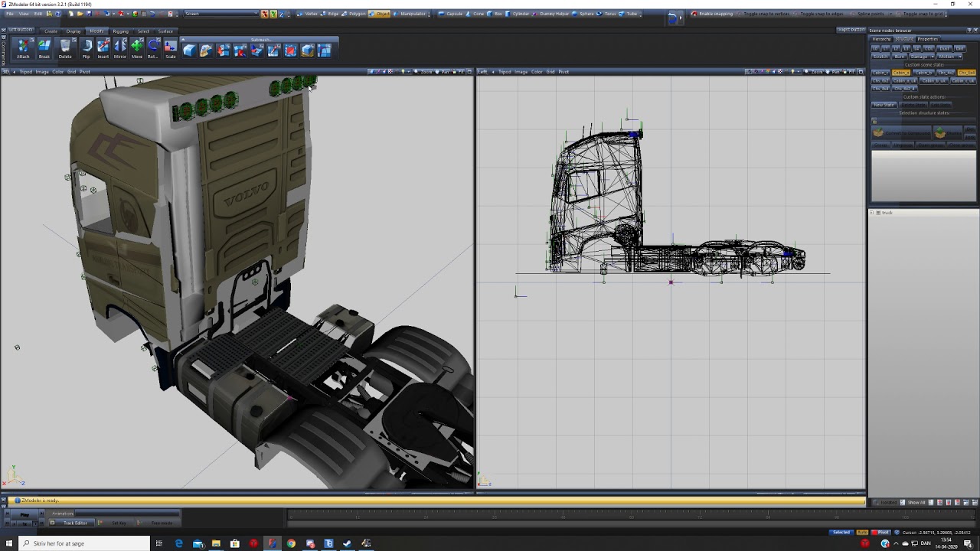Click the Submesh tool with paintbrush icon

(x=206, y=51)
